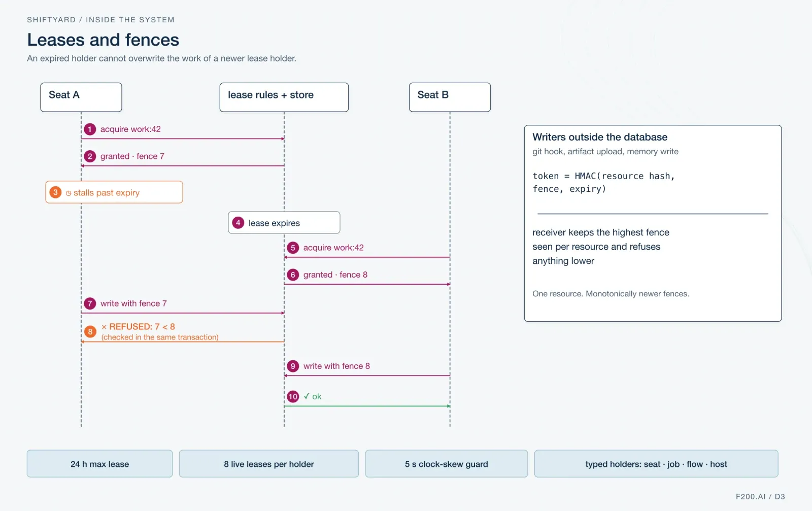Click 'receiver keeps the highest fence' text

(601, 232)
